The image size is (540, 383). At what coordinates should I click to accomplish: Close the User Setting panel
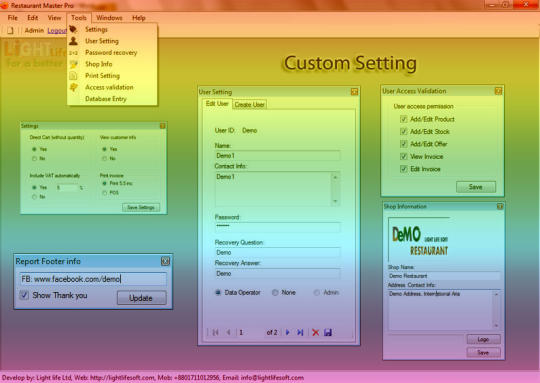(x=354, y=92)
